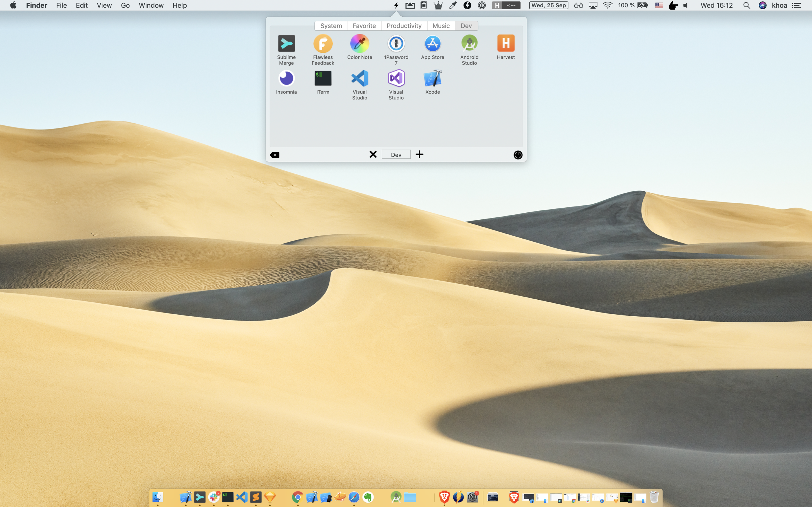Screen dimensions: 812x507
Task: Open Insomnia from the Dev panel
Action: coord(286,79)
